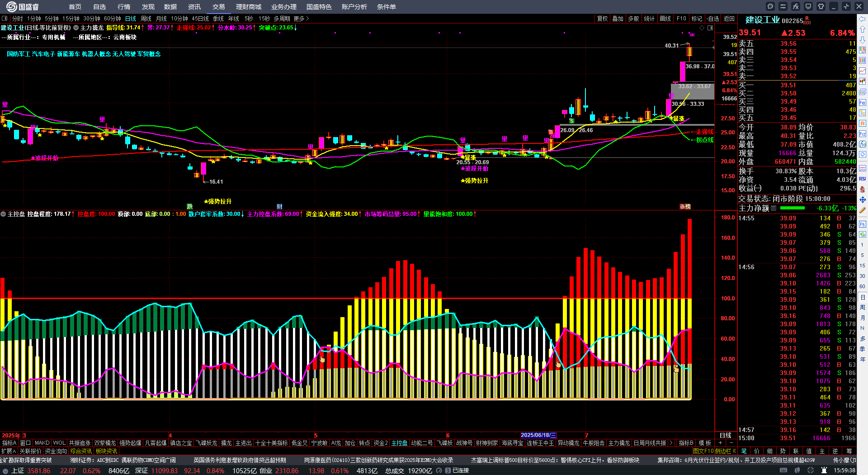Open the 多周期 multi-period dropdown
Viewport: 868px width, 475px height.
click(282, 19)
